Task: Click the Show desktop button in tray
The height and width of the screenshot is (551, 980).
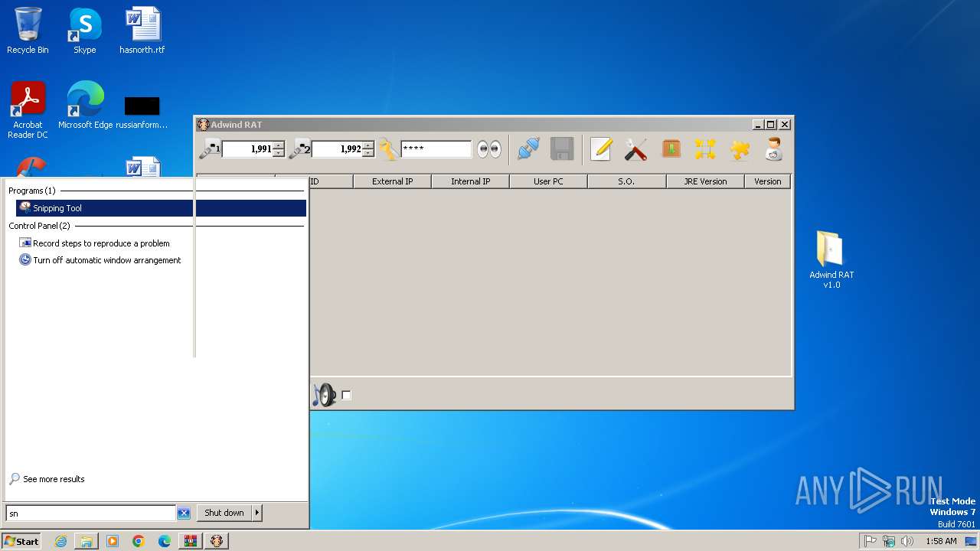Action: (x=971, y=541)
